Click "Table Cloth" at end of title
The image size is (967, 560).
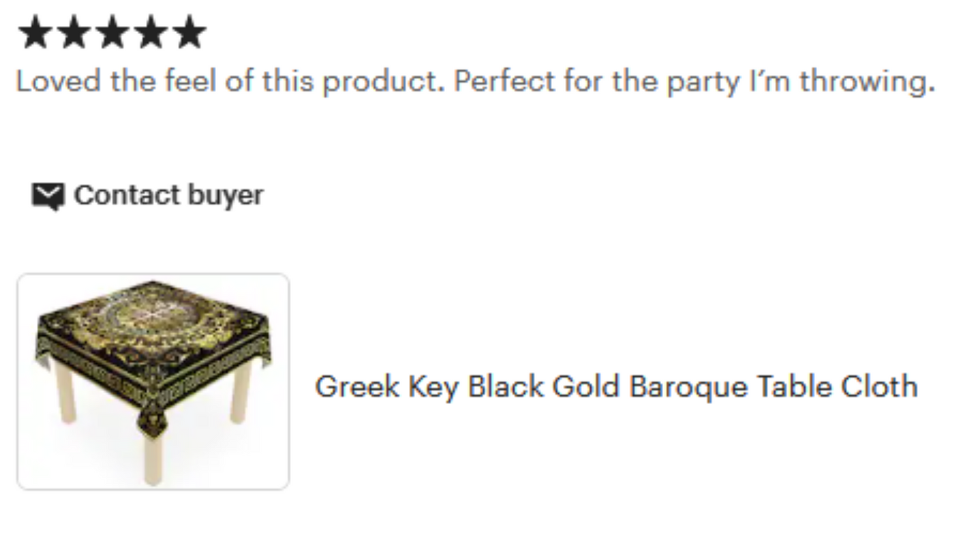837,387
